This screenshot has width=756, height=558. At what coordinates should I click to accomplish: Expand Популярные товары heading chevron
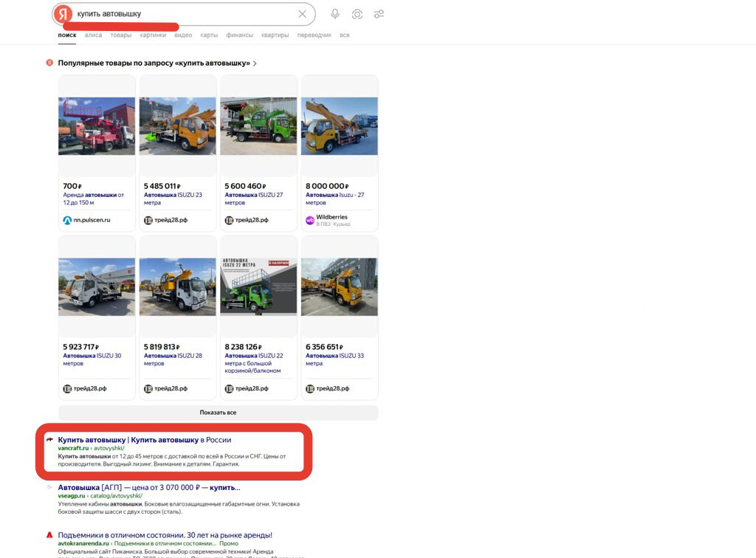255,63
